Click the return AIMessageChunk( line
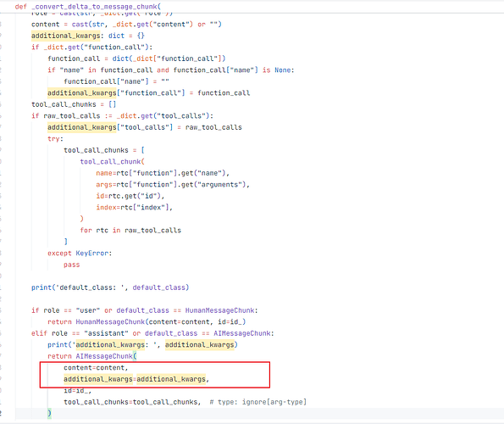Viewport: 504px width, 424px height. (x=92, y=356)
